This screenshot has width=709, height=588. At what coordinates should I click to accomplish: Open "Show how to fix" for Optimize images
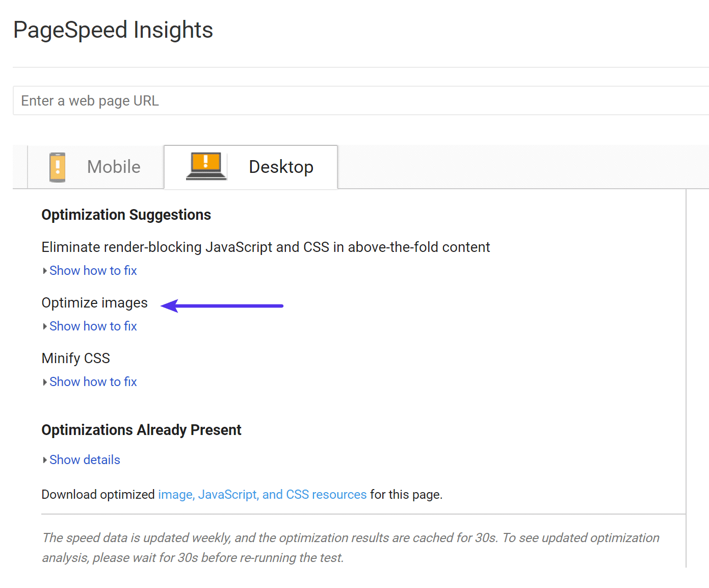tap(93, 326)
